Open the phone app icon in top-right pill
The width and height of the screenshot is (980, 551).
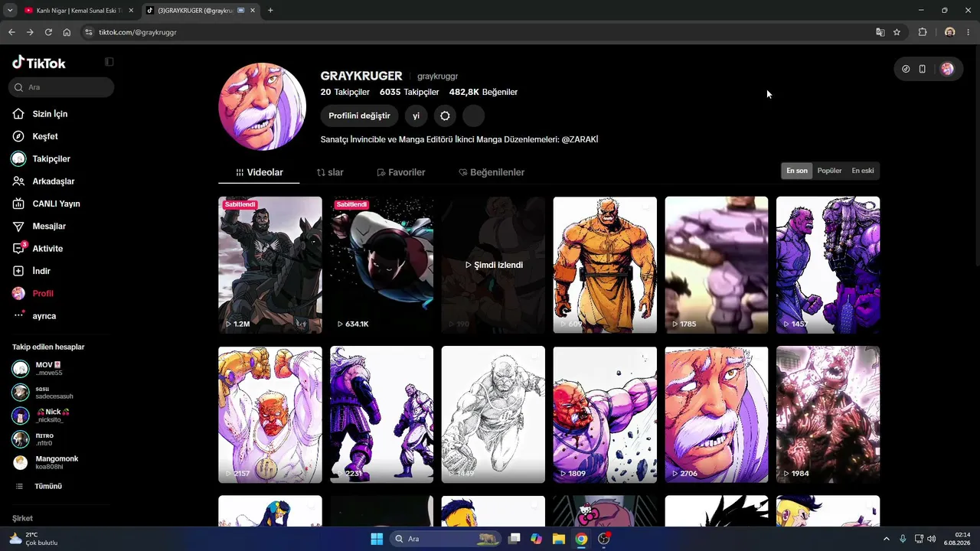(x=923, y=69)
